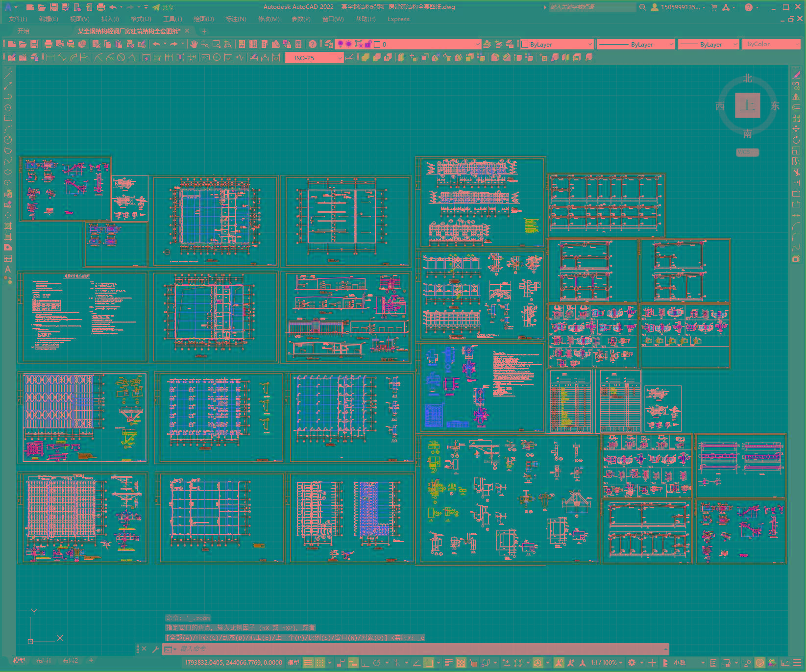Click the Plot printer icon in quick access toolbar
Viewport: 806px width, 672px height.
pyautogui.click(x=100, y=7)
